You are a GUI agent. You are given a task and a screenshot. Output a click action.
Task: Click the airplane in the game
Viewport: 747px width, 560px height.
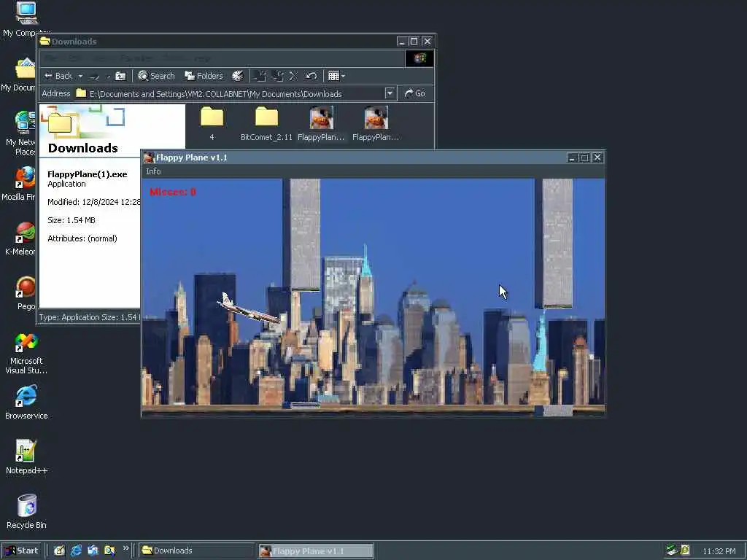point(249,308)
